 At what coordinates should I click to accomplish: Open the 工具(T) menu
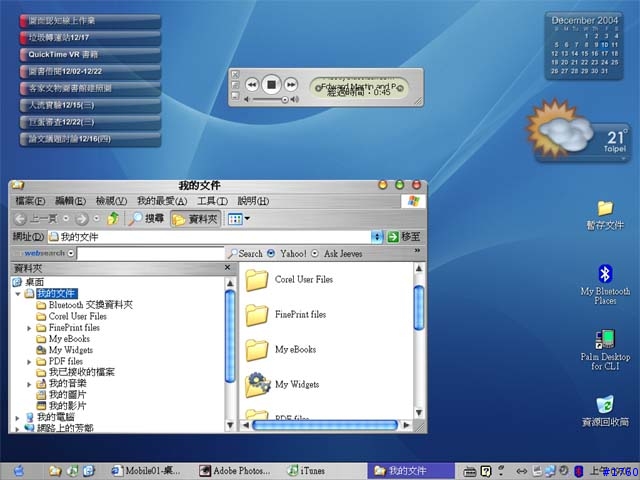(x=212, y=201)
